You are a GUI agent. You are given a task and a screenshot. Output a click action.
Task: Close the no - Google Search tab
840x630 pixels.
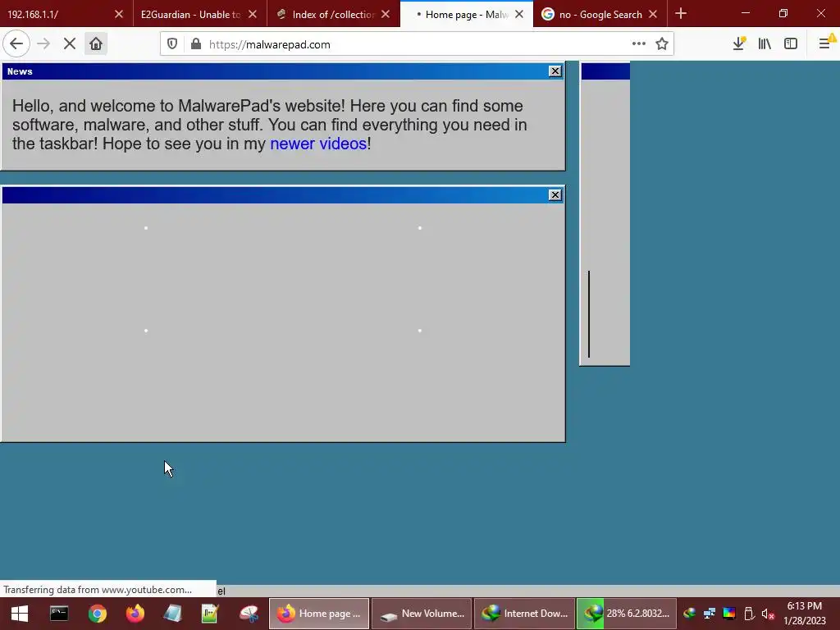652,15
